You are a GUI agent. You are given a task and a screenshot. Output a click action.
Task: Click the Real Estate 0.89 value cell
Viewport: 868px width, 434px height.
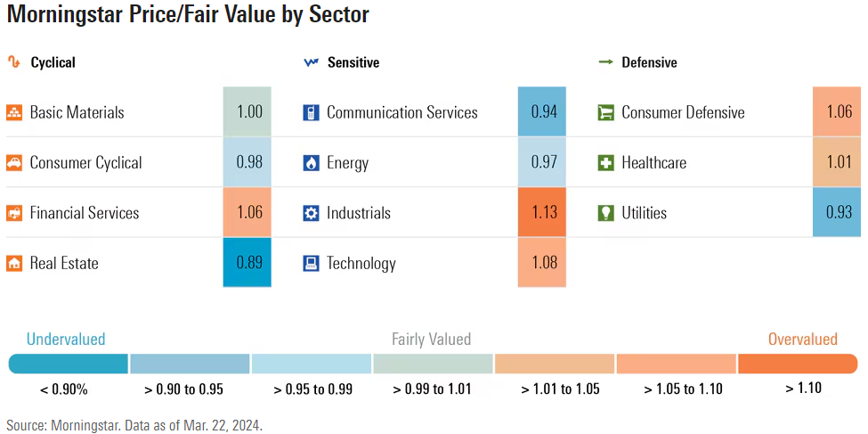point(247,263)
